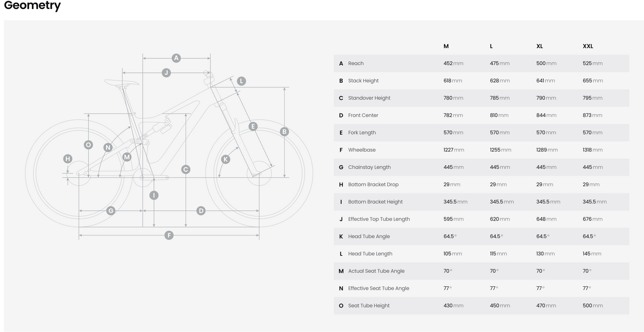Click the K head angle marker
The height and width of the screenshot is (332, 644).
point(225,159)
